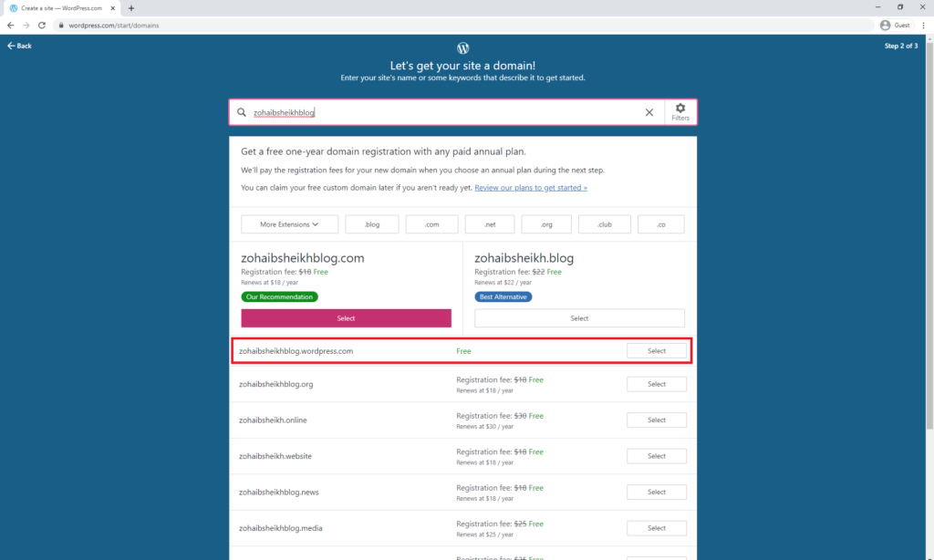Click Renews at $25 / year text
934x560 pixels.
(x=485, y=534)
